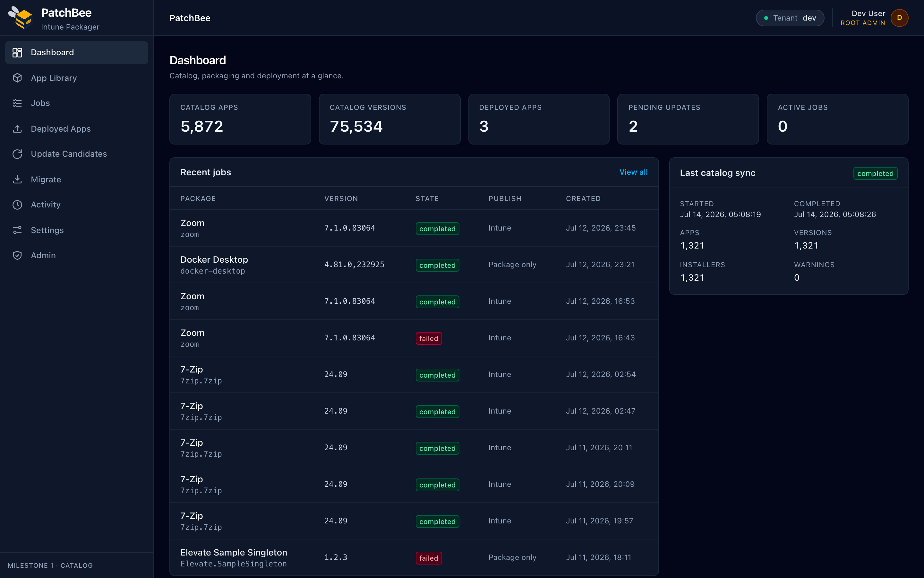The width and height of the screenshot is (924, 578).
Task: Navigate to Update Candidates
Action: (76, 154)
